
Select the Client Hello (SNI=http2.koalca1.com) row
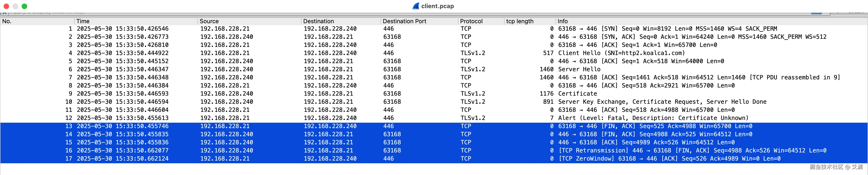[x=434, y=53]
